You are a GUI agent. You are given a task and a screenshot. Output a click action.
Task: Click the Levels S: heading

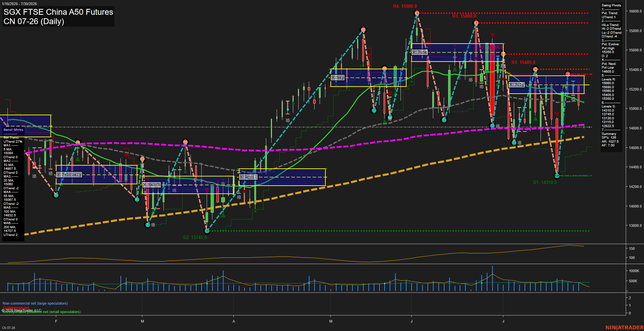608,107
